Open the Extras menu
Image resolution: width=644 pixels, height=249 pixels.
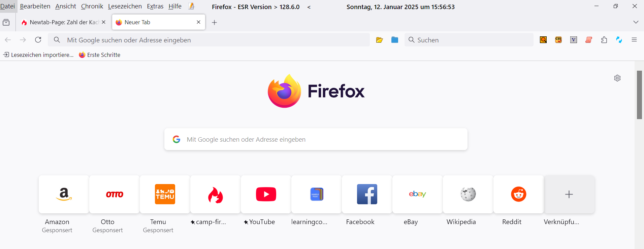155,6
